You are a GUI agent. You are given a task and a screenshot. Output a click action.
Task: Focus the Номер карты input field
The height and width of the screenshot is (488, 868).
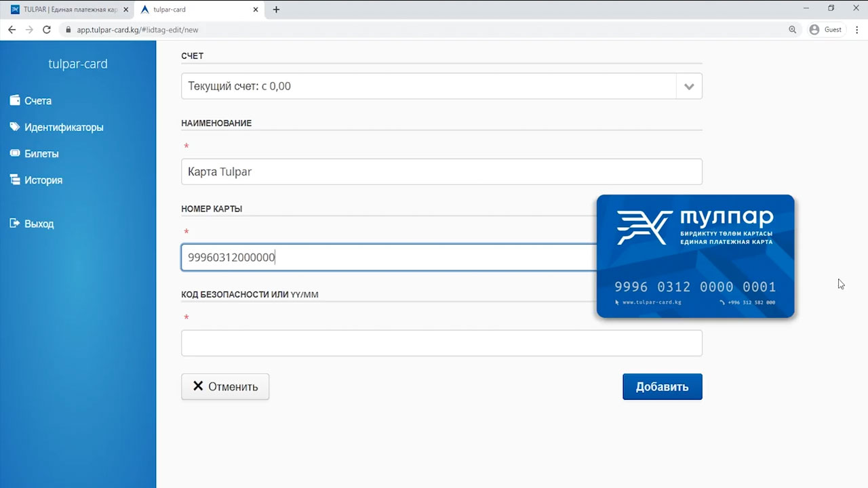(389, 257)
